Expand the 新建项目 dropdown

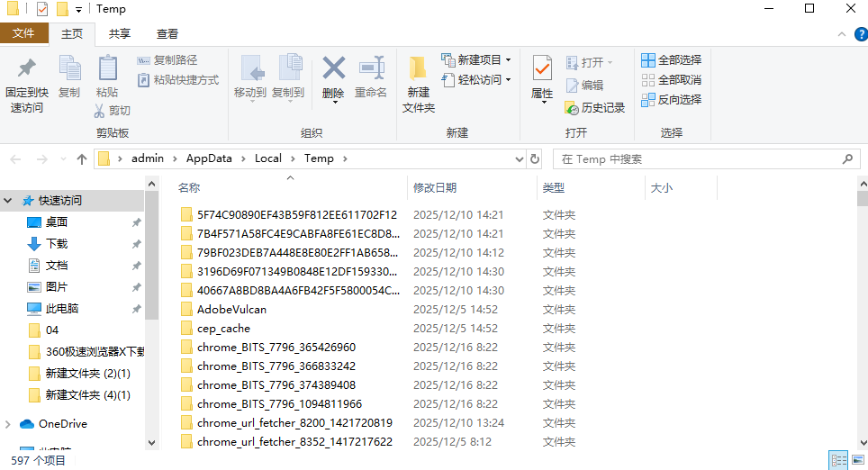pos(508,60)
